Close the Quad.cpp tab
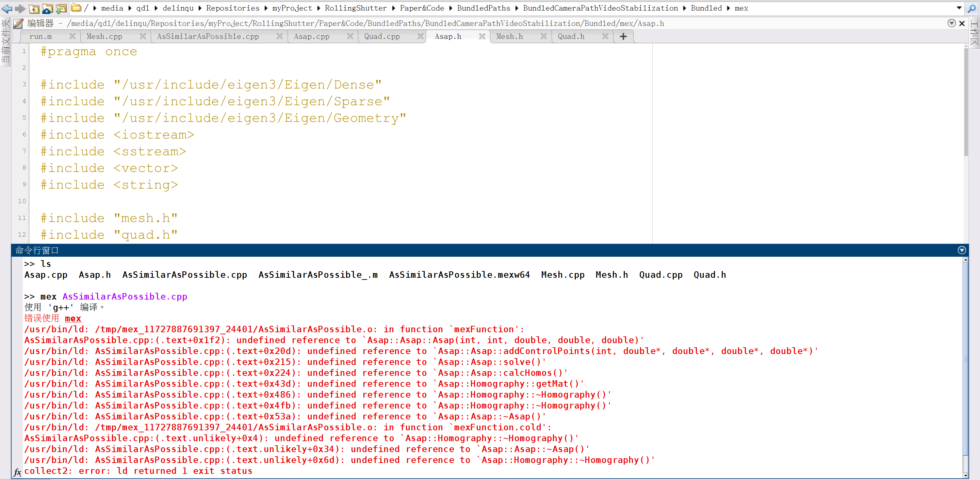 (x=420, y=36)
